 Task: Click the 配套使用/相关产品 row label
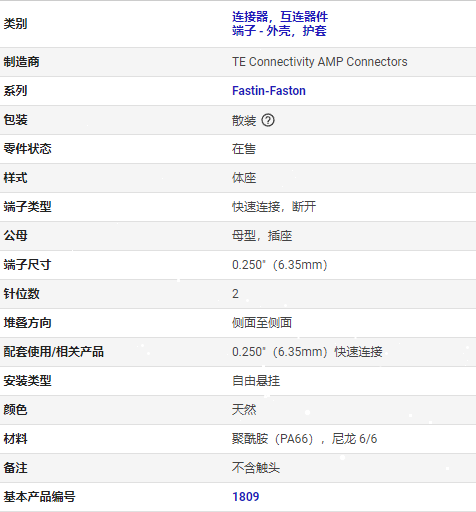point(54,352)
